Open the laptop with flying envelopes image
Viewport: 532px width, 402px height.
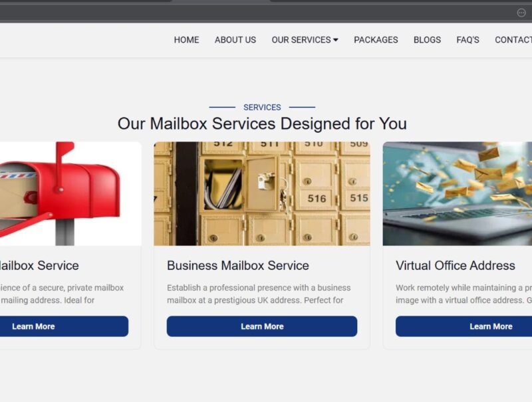pyautogui.click(x=458, y=193)
